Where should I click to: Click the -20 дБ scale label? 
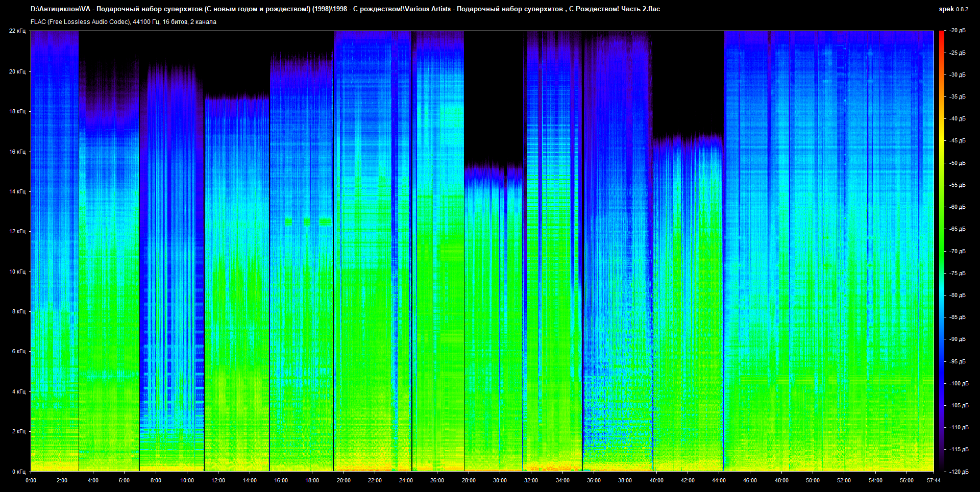pos(958,31)
